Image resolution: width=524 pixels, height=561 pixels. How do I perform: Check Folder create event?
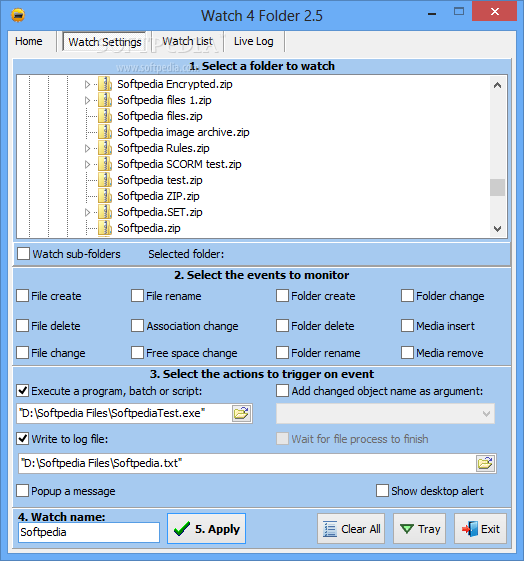[283, 296]
